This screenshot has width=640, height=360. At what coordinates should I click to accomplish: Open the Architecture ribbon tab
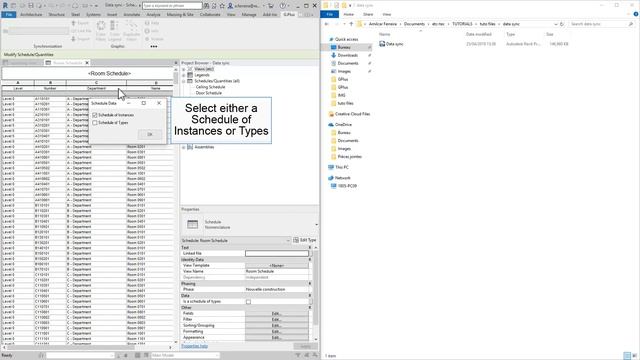[x=31, y=15]
